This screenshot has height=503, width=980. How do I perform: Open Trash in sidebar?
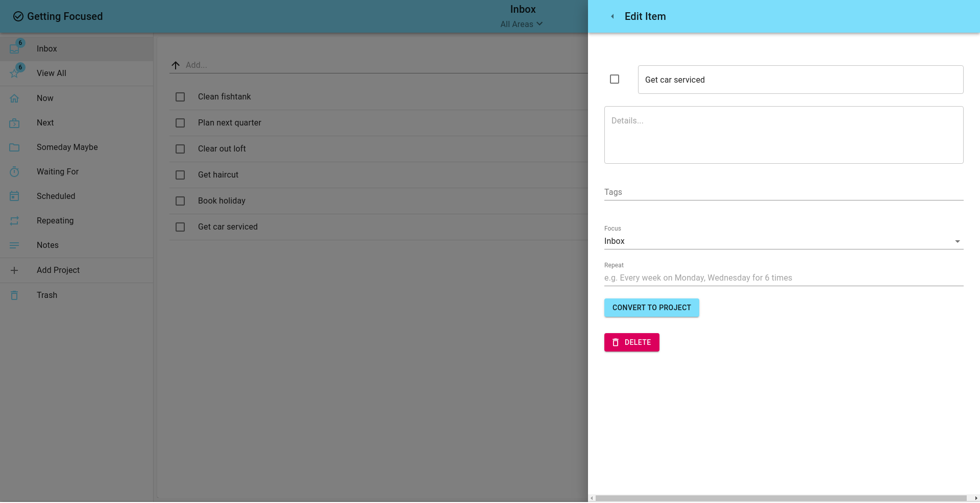point(77,295)
